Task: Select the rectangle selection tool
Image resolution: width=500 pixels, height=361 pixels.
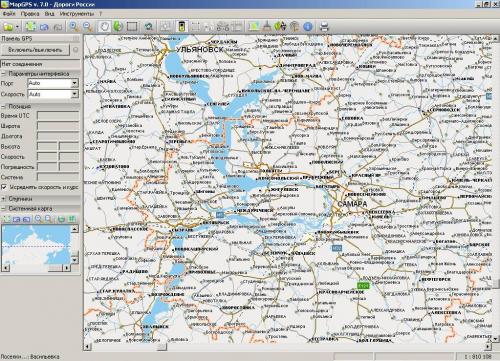Action: point(132,26)
